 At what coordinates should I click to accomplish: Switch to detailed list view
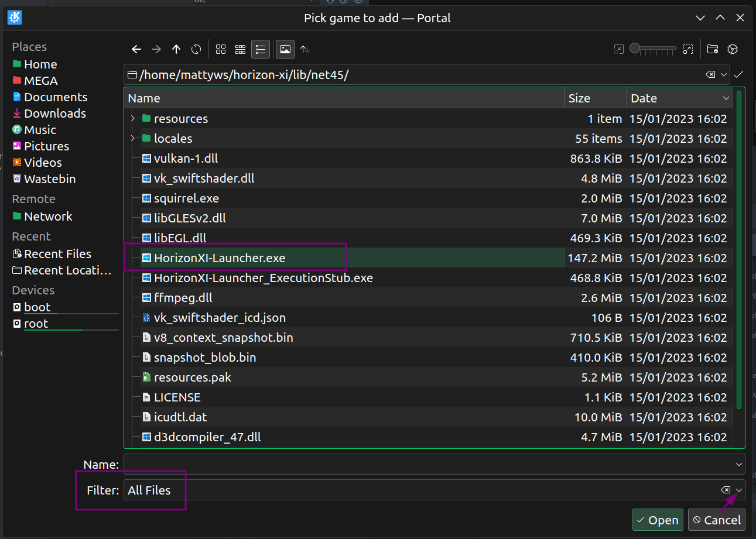[261, 49]
